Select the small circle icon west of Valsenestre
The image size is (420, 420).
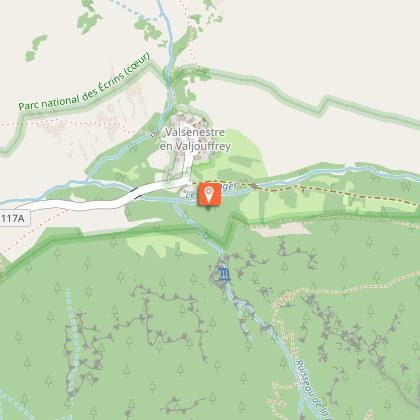point(153,134)
